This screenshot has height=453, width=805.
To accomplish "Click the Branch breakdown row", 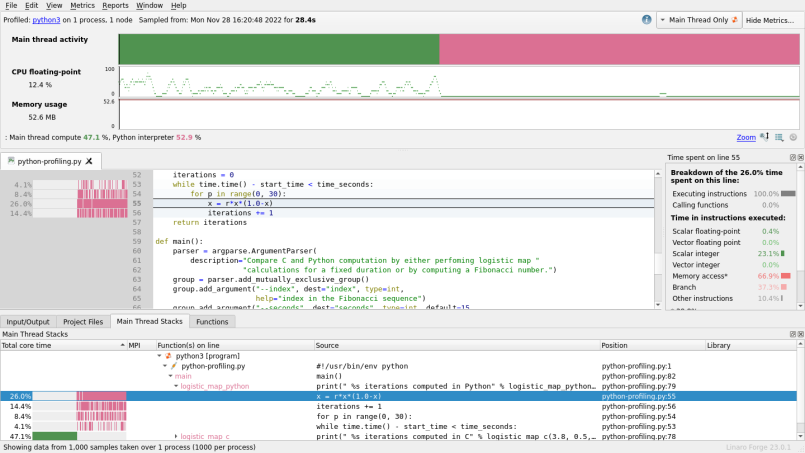I will [x=731, y=287].
